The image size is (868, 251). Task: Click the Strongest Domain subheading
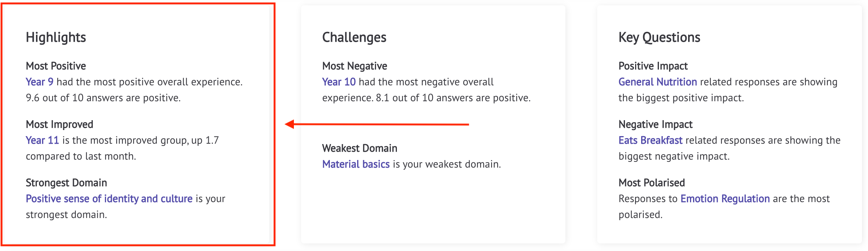[x=66, y=183]
